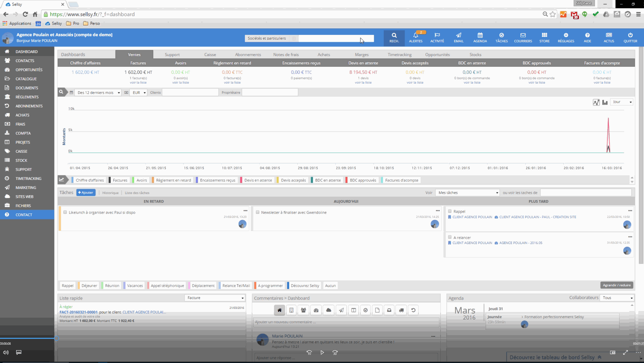The image size is (644, 363).
Task: Open the ACTUS news icon
Action: [609, 38]
